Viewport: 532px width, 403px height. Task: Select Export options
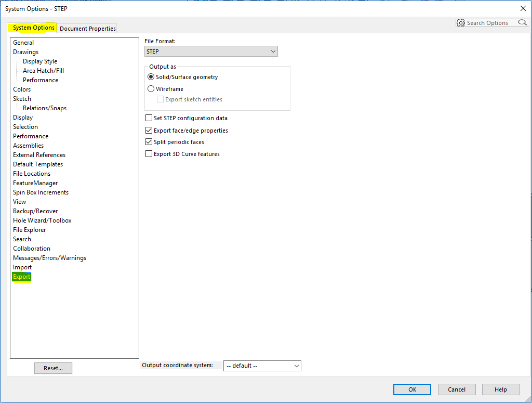[22, 277]
